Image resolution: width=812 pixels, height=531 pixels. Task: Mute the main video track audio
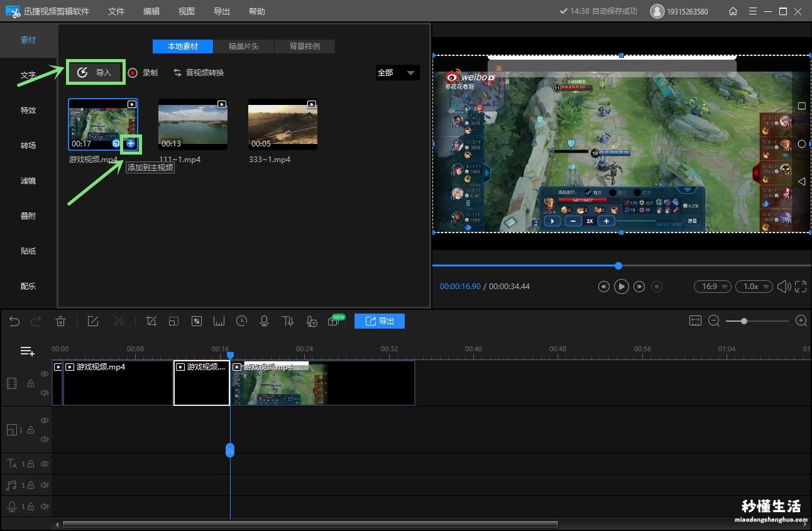pyautogui.click(x=45, y=393)
